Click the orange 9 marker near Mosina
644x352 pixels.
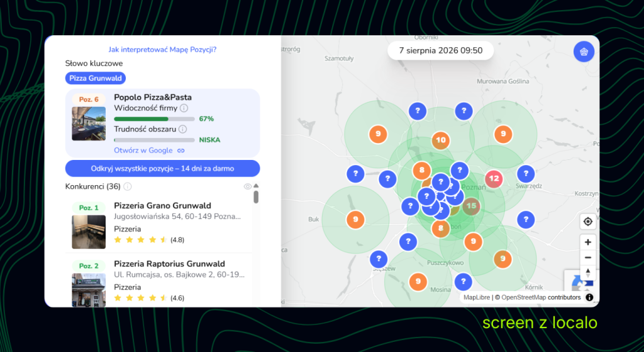point(418,281)
